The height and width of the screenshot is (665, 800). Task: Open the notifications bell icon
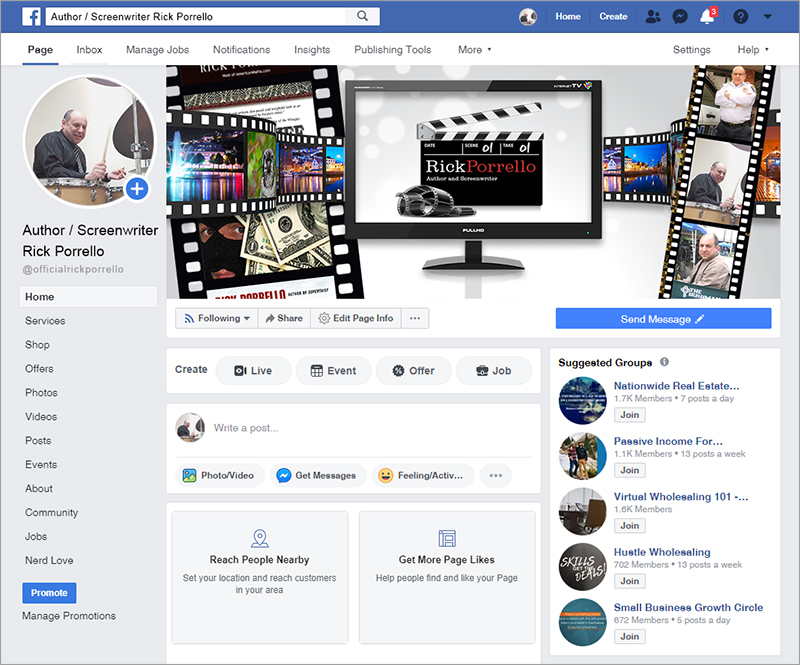708,17
